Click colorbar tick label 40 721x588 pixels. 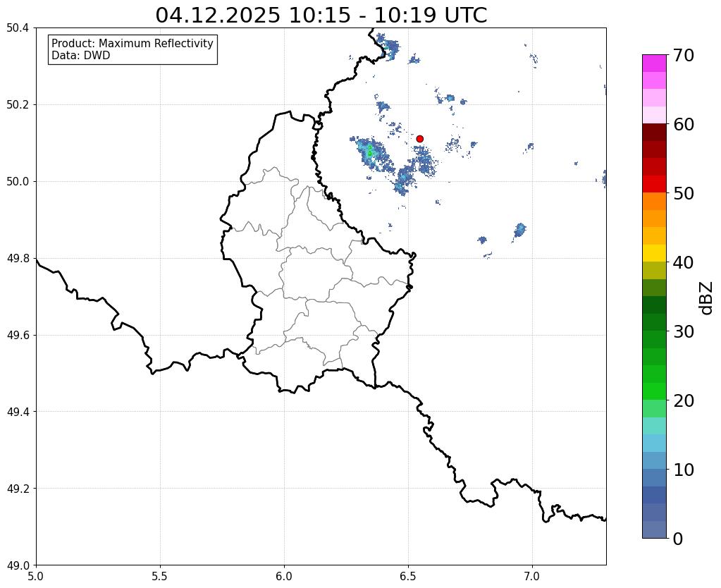(x=684, y=262)
